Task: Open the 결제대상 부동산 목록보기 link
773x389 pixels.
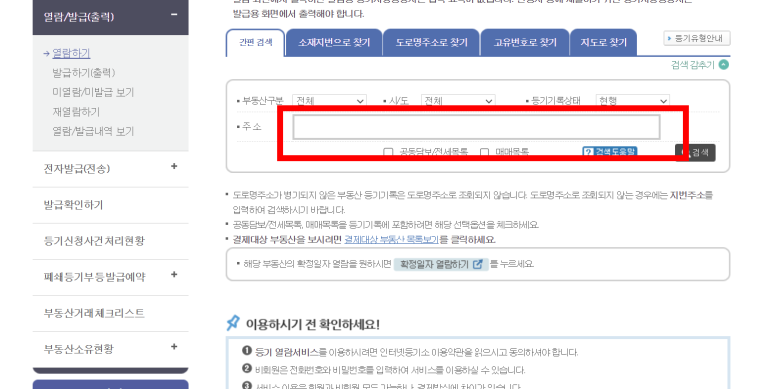Action: (391, 240)
